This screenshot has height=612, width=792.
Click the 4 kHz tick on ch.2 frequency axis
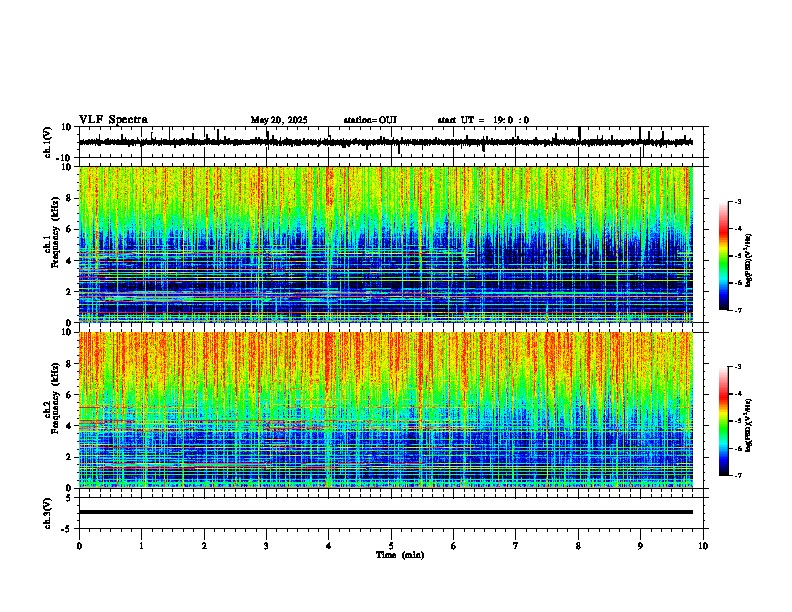coord(69,426)
